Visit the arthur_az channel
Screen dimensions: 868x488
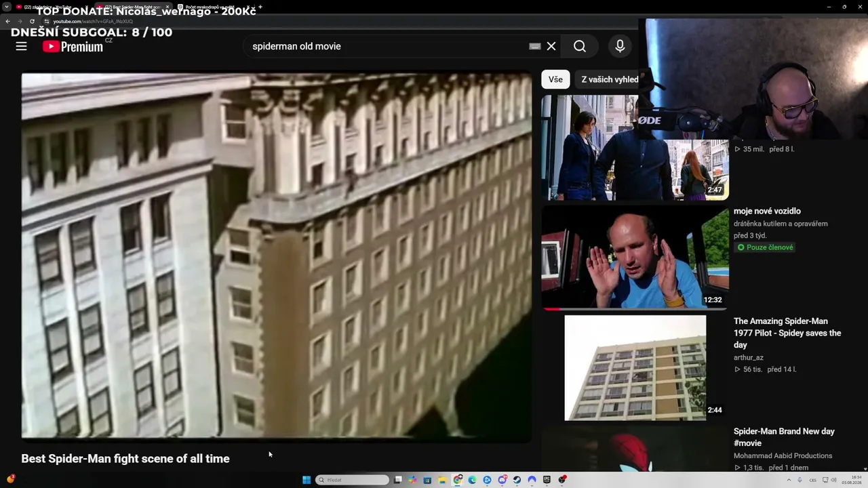[749, 357]
